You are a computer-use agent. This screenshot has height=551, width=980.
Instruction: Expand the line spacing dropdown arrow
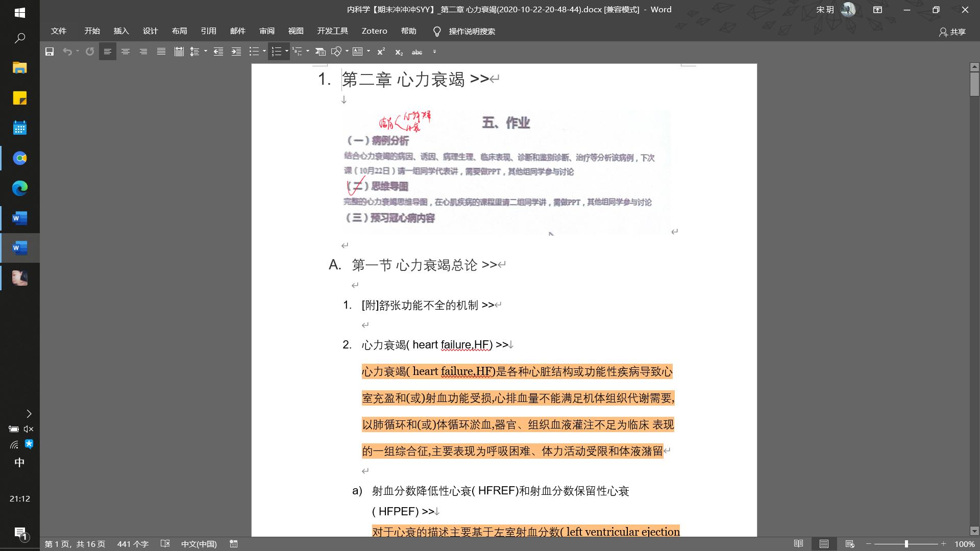point(206,52)
